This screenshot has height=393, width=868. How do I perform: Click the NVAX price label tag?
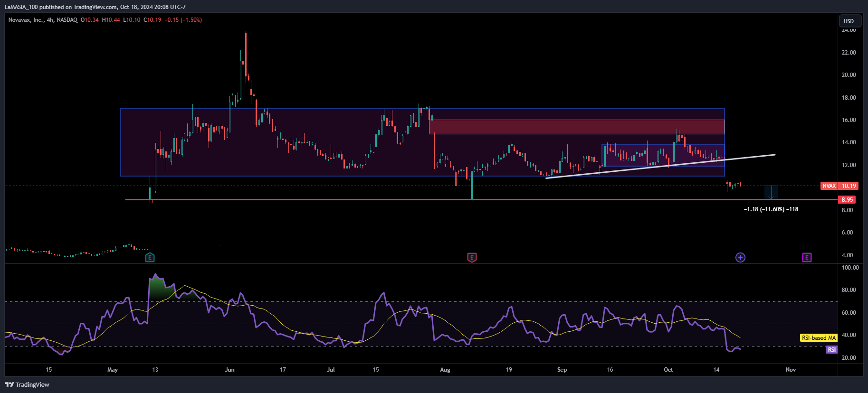click(829, 186)
